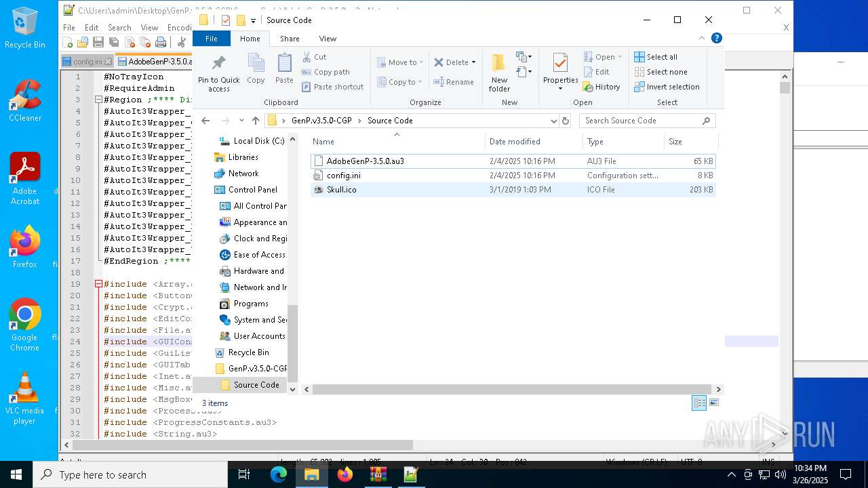Click Edit in the Open group
The width and height of the screenshot is (868, 488).
pos(596,72)
